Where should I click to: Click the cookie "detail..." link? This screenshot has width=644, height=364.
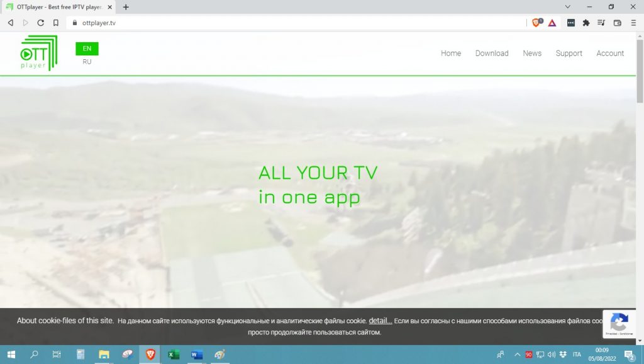[x=380, y=321]
